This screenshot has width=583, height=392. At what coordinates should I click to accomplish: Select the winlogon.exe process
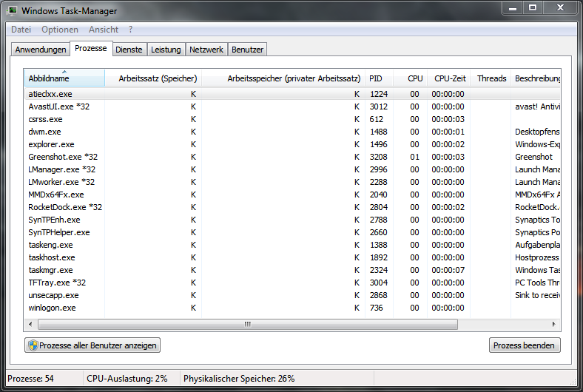(x=293, y=308)
